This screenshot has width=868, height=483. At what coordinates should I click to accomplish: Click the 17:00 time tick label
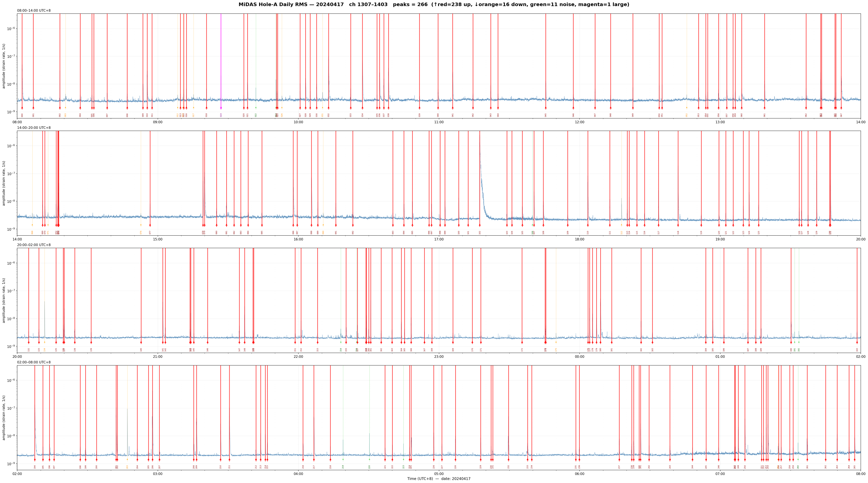click(x=439, y=239)
